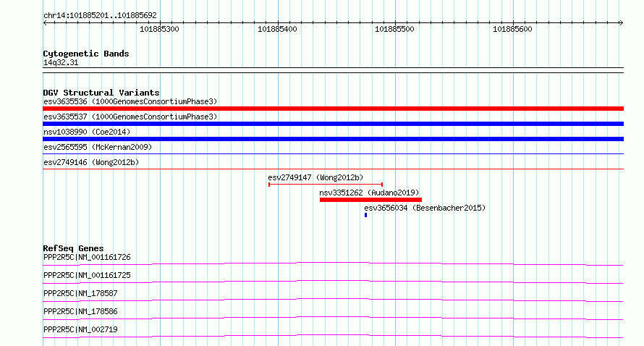
Task: Click the chr14:101885201..101885692 range label
Action: click(100, 15)
